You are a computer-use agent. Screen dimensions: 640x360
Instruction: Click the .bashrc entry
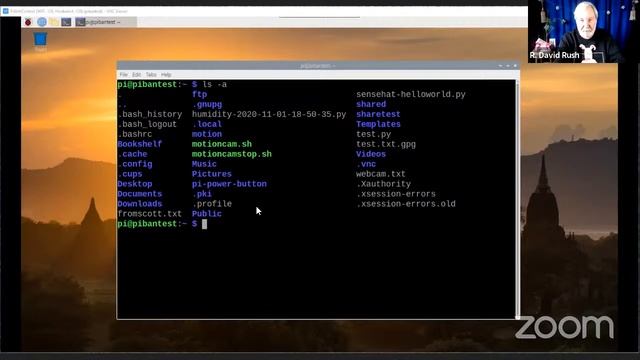pos(135,134)
